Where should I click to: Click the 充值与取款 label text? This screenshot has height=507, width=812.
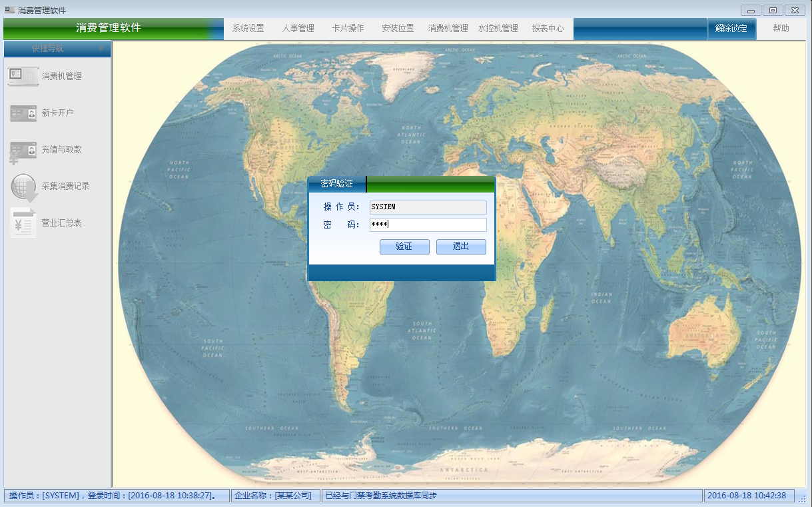(x=61, y=150)
